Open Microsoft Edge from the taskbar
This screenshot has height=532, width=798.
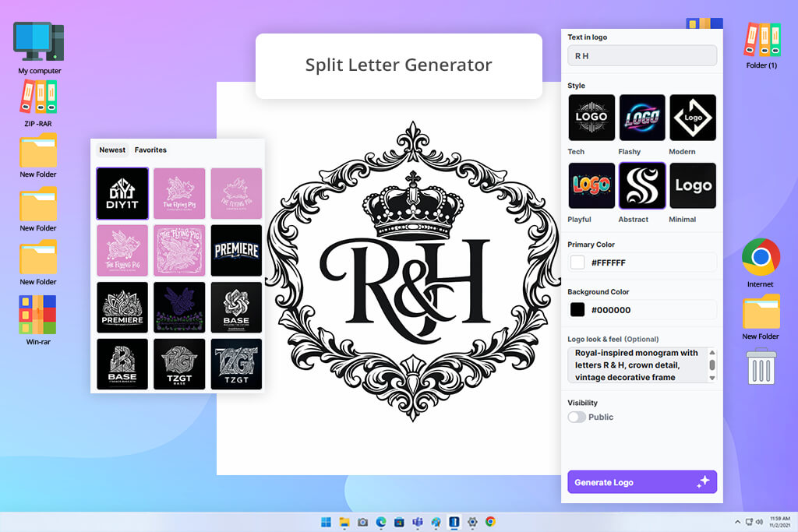(380, 522)
